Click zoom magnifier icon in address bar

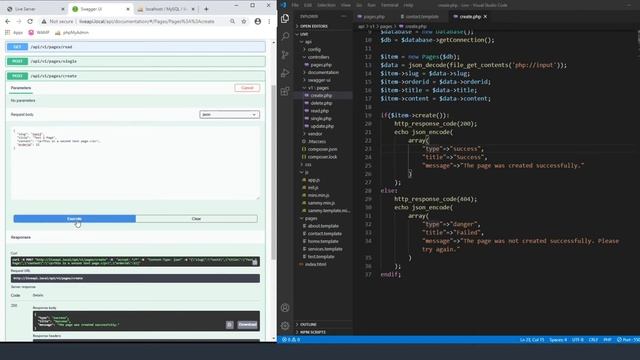232,21
